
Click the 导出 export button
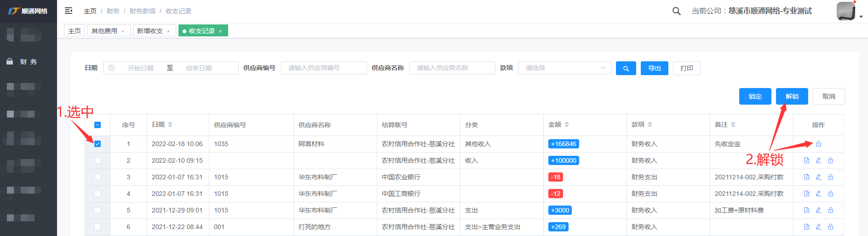click(654, 68)
